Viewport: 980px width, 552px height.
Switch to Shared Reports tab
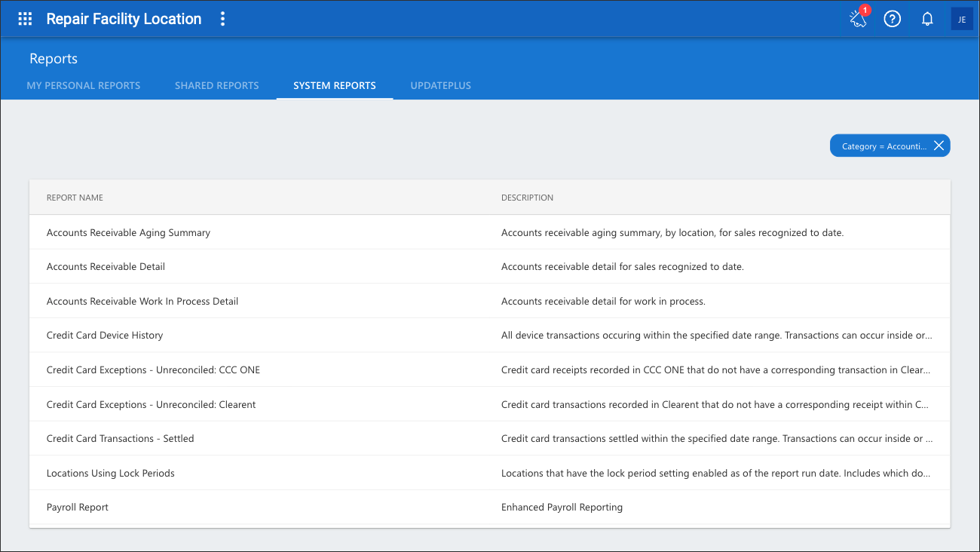coord(217,85)
